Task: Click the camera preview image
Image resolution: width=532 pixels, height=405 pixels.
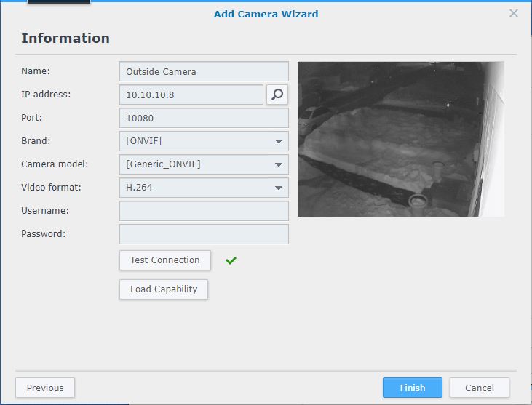Action: coord(401,139)
